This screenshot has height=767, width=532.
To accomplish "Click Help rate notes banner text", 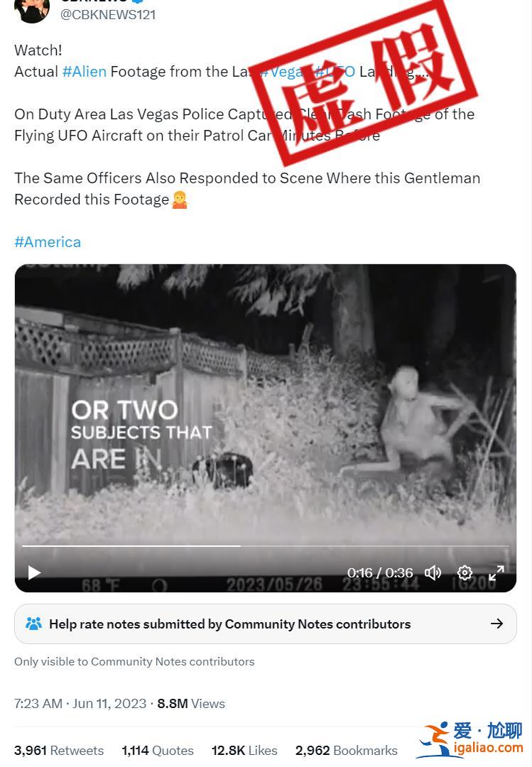I will point(229,624).
